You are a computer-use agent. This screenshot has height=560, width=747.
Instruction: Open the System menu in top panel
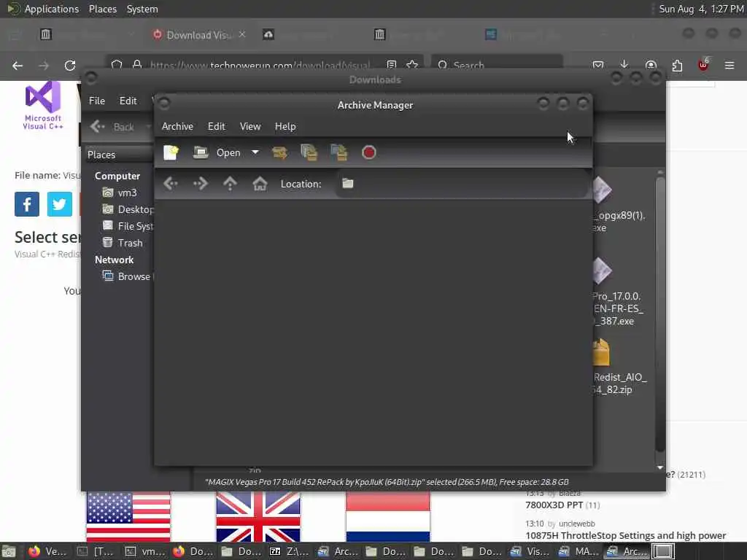click(142, 9)
